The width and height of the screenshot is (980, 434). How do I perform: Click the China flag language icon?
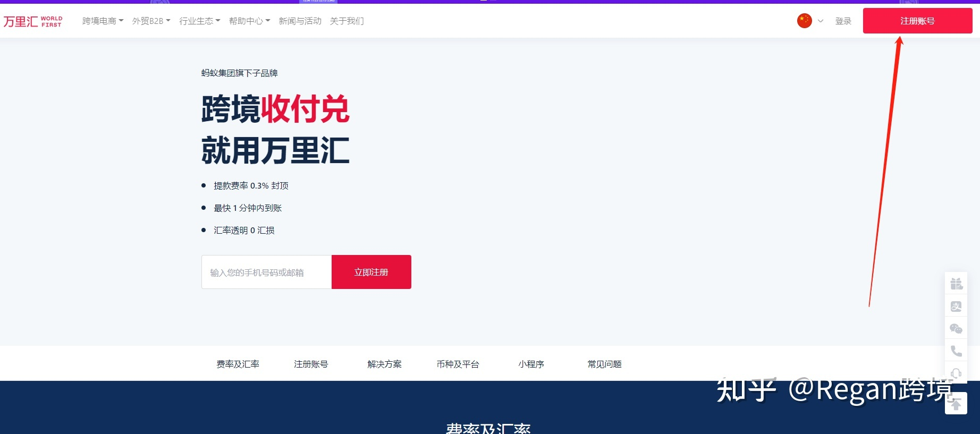pos(804,21)
